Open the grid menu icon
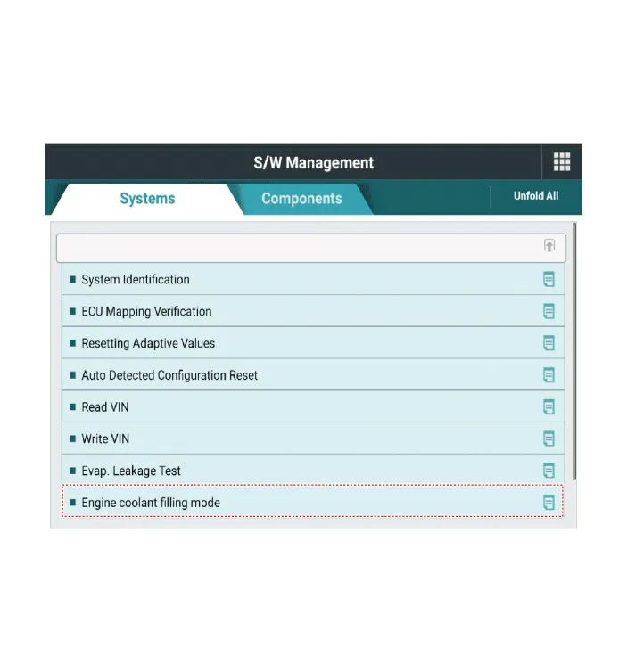Viewport: 627px width, 672px height. click(562, 162)
